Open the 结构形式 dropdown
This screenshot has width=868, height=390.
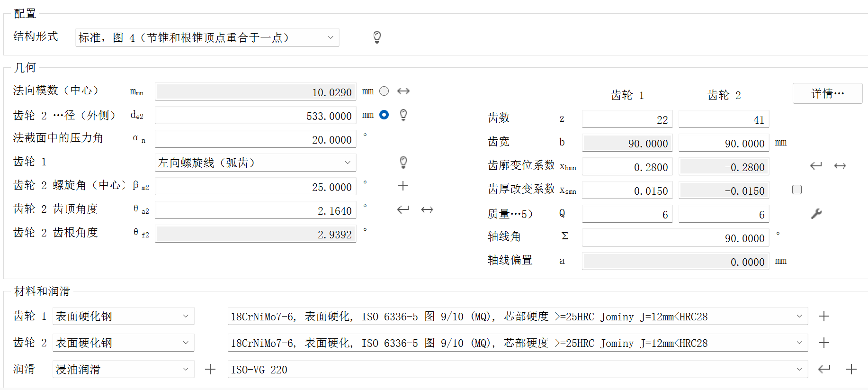(x=207, y=37)
